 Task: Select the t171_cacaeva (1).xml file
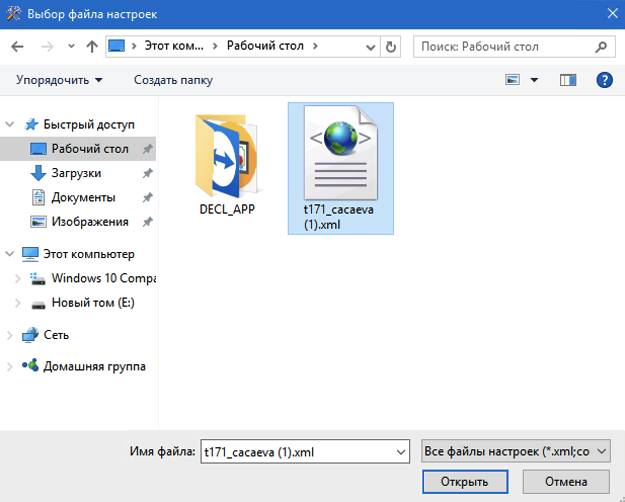(339, 167)
